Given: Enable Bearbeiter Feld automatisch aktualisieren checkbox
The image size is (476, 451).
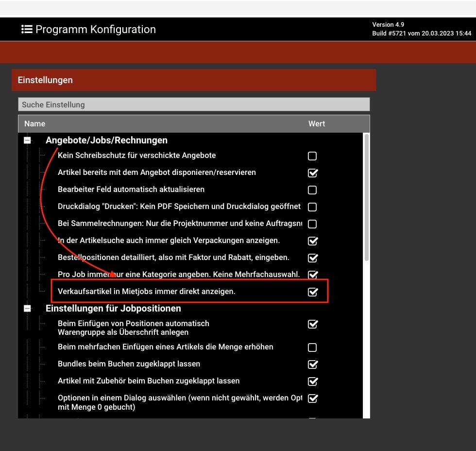Looking at the screenshot, I should tap(312, 190).
